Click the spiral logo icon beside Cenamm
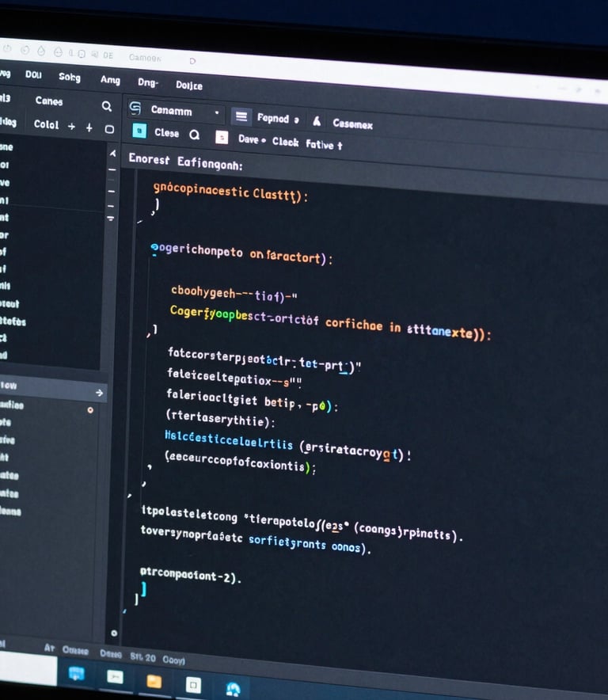This screenshot has width=608, height=700. click(135, 108)
